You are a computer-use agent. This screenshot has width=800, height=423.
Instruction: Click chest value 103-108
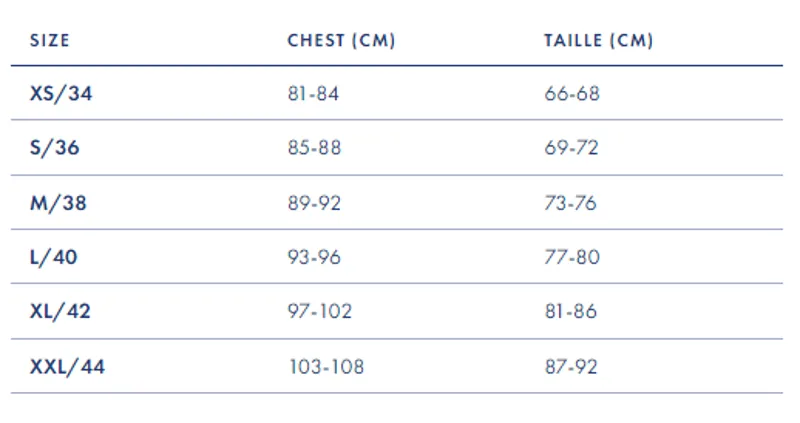coord(326,367)
